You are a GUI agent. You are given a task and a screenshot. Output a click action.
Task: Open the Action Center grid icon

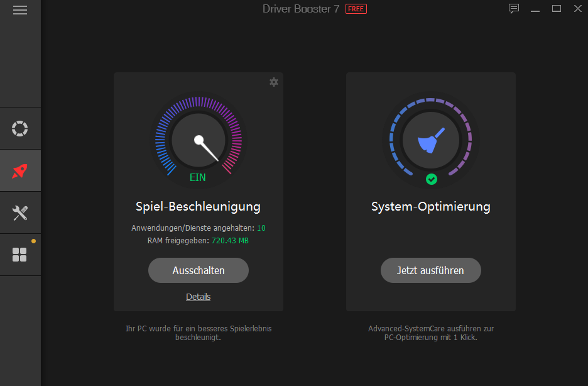point(19,255)
